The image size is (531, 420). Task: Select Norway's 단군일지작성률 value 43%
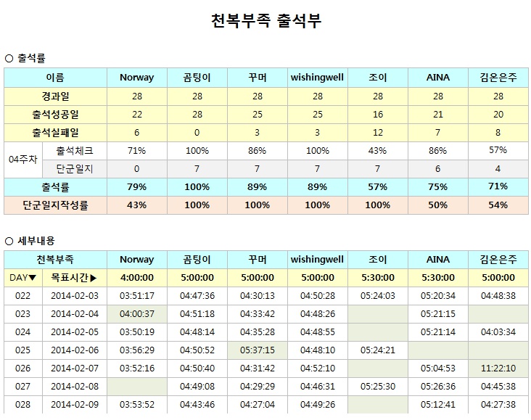tap(137, 205)
